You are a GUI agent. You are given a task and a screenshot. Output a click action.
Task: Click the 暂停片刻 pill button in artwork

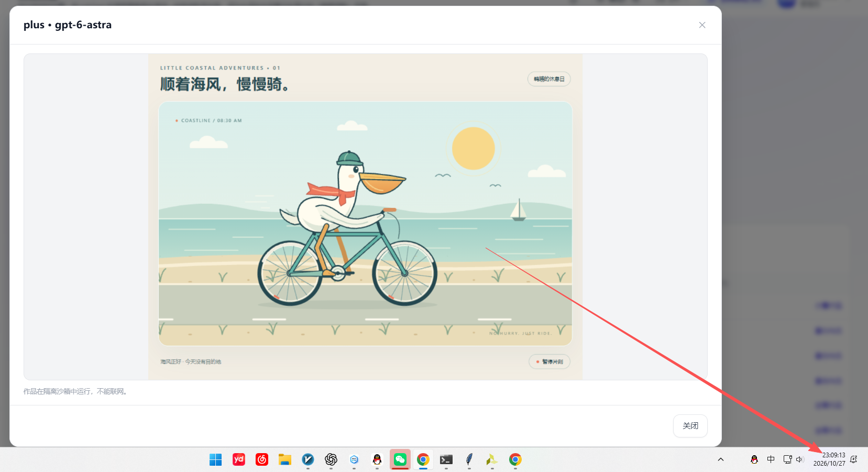point(550,361)
